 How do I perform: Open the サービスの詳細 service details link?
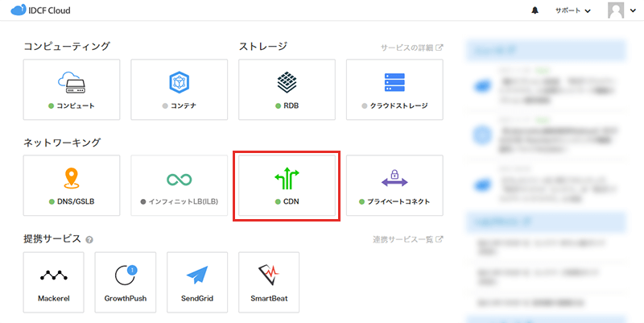[x=411, y=48]
